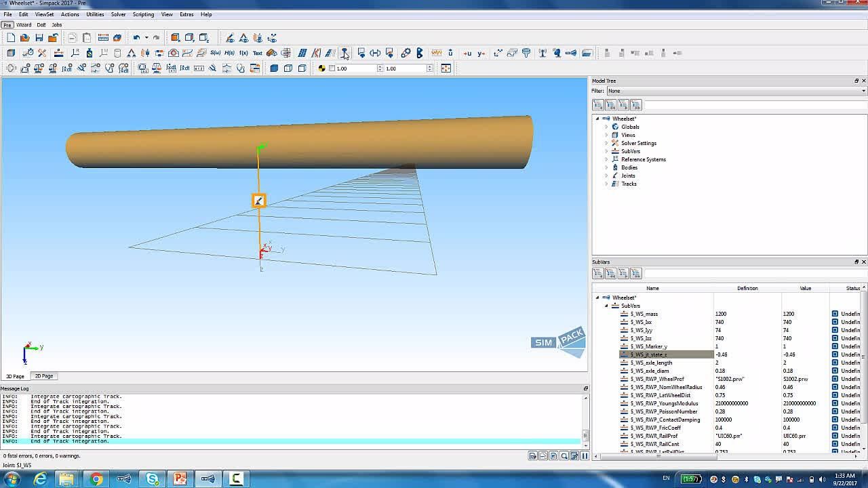The image size is (868, 488).
Task: Expand the Bodies node in Model Tree
Action: point(607,167)
